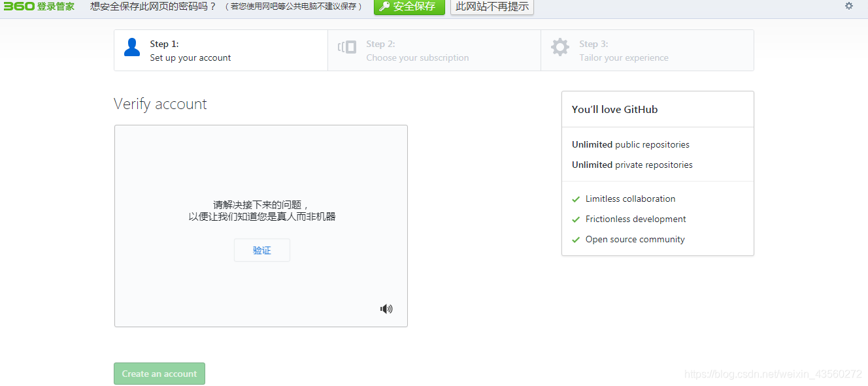Select Step 2: Choose your subscription
This screenshot has width=868, height=386.
[x=435, y=50]
